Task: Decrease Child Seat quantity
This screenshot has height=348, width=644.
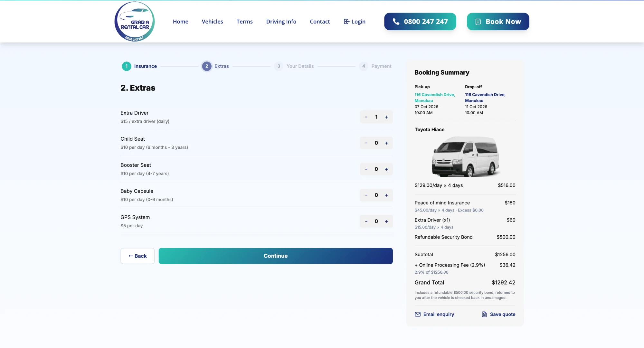Action: click(x=366, y=143)
